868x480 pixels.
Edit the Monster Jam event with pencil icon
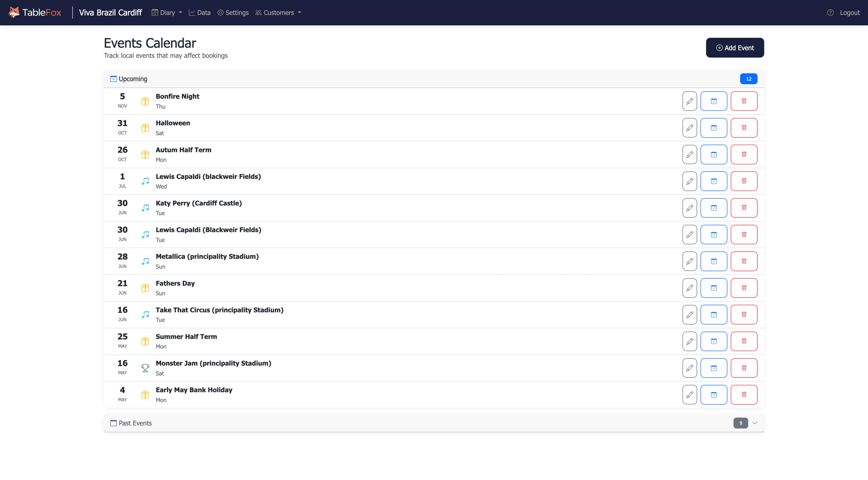(689, 368)
